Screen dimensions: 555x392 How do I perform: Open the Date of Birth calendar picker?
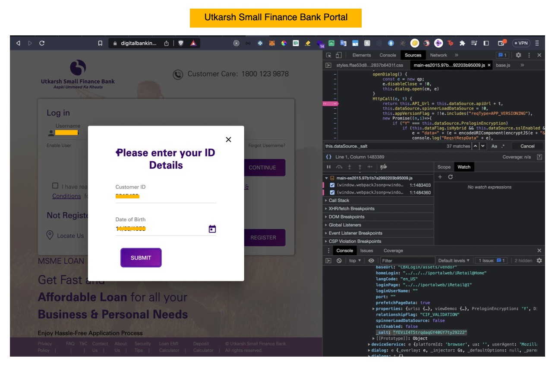coord(212,229)
